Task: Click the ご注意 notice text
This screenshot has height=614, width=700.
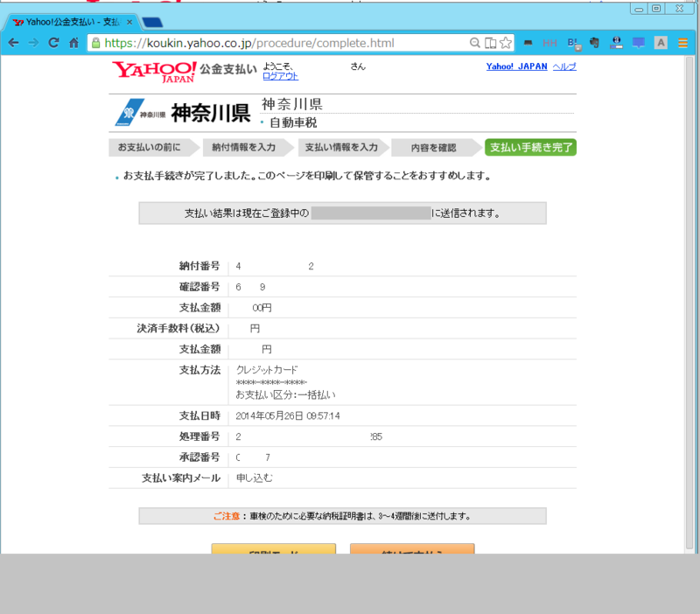Action: (x=227, y=516)
